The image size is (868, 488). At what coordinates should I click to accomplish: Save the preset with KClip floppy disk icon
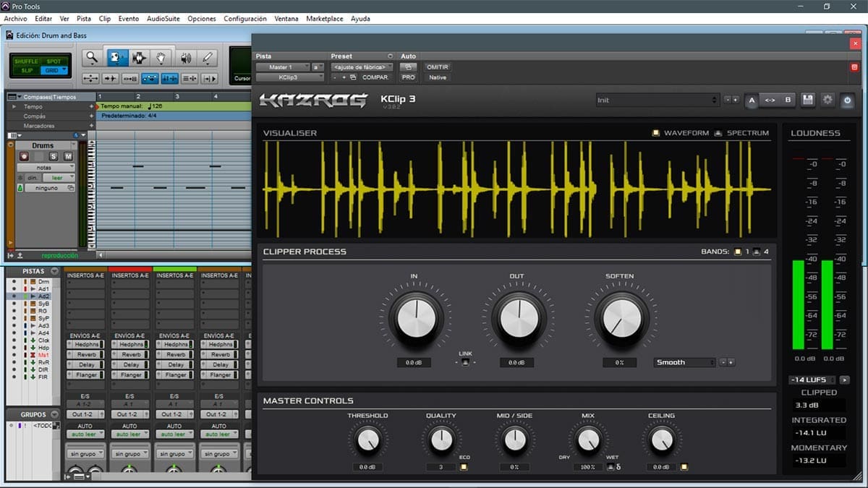809,100
